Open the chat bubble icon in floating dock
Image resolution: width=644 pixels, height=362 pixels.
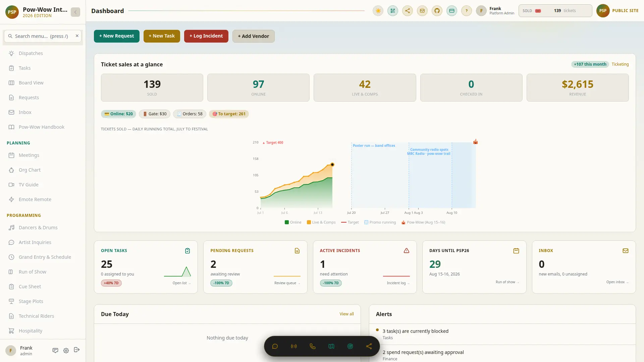[275, 346]
